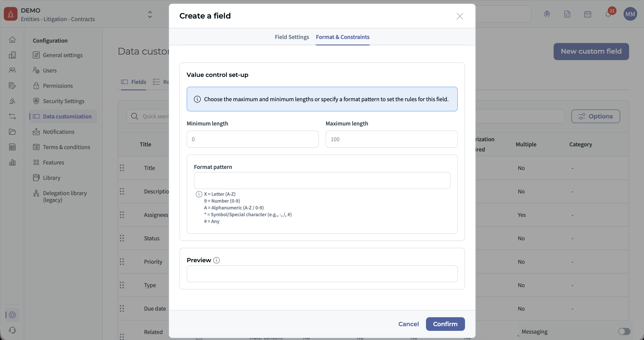This screenshot has height=340, width=644.
Task: Open Permissions in the Configuration menu
Action: pos(58,86)
